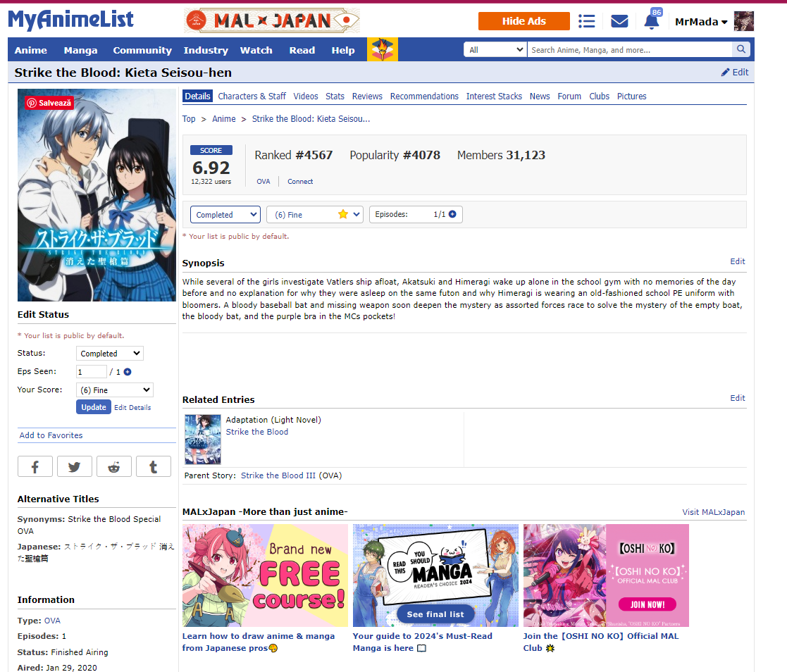The width and height of the screenshot is (787, 672).
Task: Select the Details tab
Action: [197, 96]
